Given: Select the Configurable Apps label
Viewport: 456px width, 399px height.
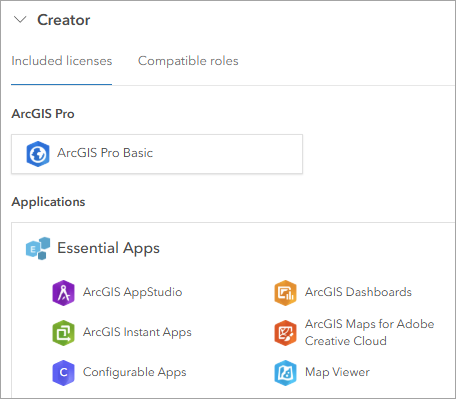Looking at the screenshot, I should [135, 372].
